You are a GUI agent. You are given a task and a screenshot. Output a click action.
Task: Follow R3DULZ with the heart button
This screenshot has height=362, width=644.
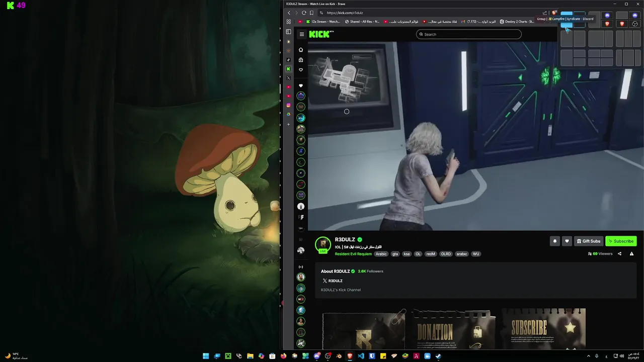pos(567,241)
